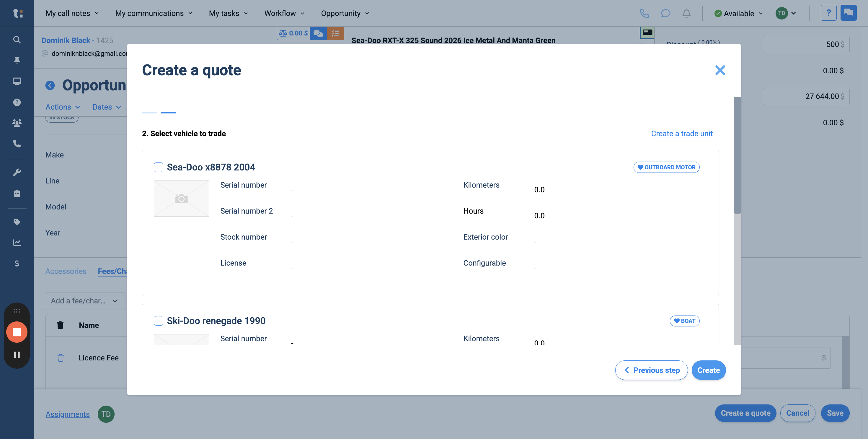Open the Workflow menu
The image size is (868, 439).
click(284, 13)
